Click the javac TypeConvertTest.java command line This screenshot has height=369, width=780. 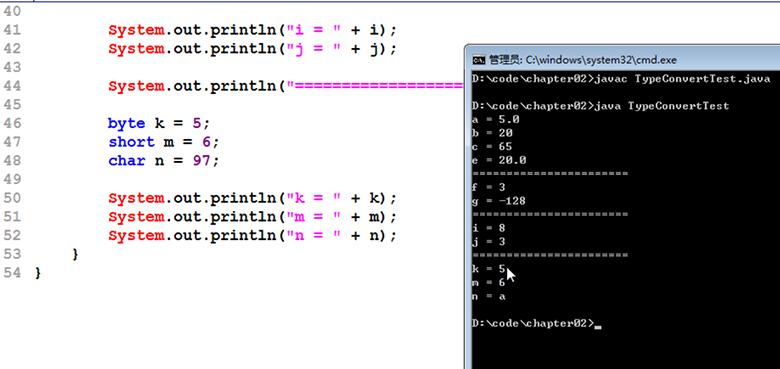621,79
